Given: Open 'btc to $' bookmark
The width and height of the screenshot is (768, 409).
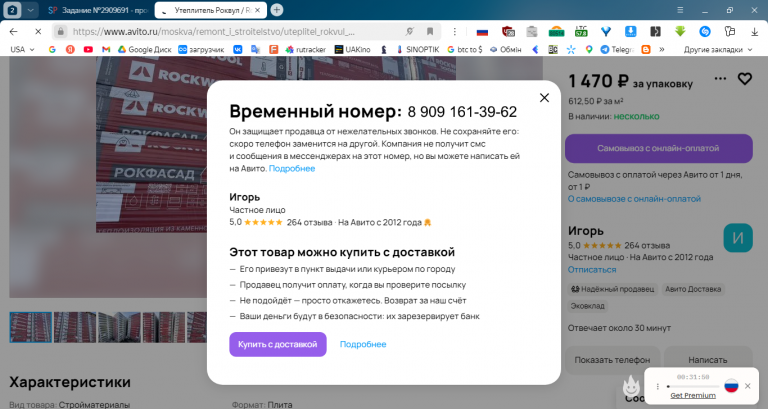Looking at the screenshot, I should 465,49.
